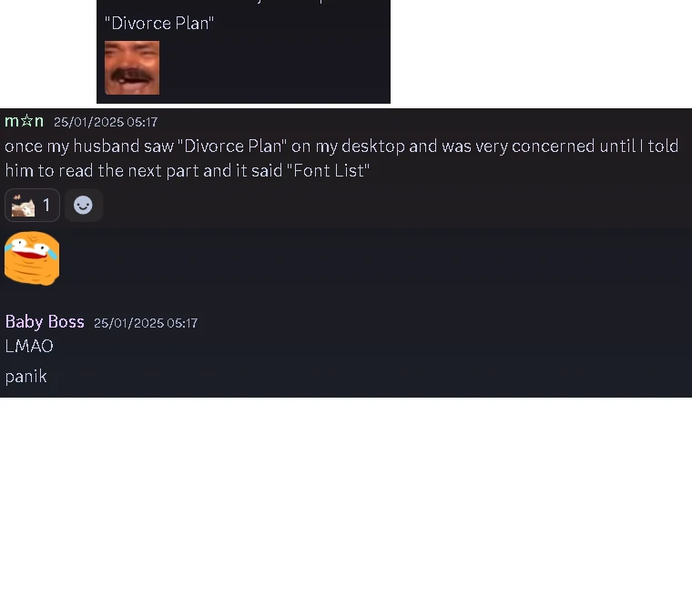Click the laughing mustache man emote
Viewport: 692px width, 616px height.
click(132, 68)
